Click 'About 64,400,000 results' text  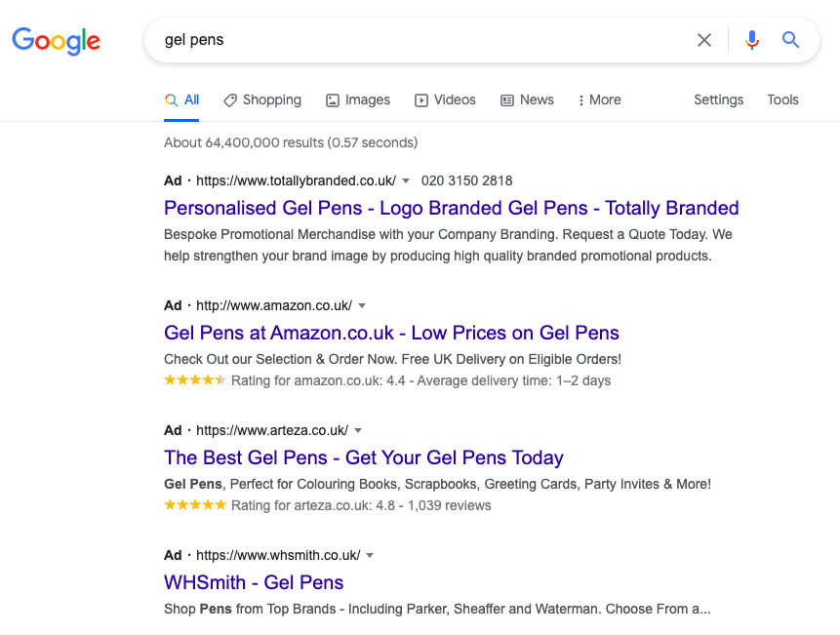click(244, 143)
